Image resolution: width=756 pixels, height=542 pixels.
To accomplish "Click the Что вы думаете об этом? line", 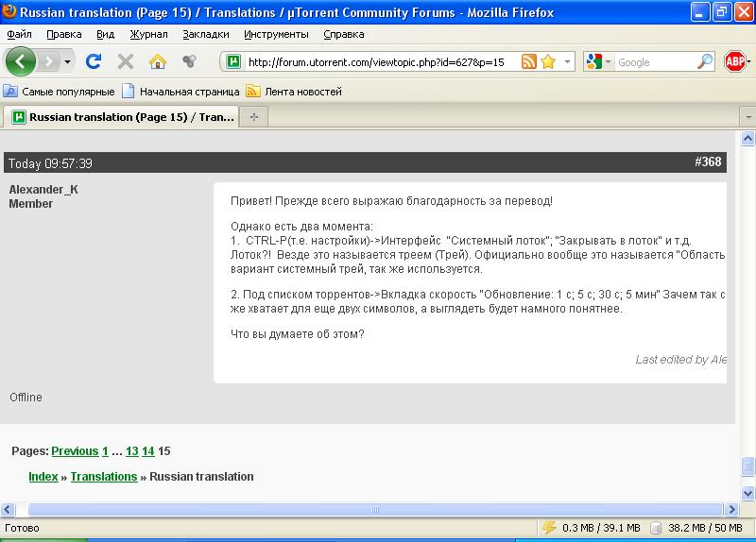I will tap(298, 334).
